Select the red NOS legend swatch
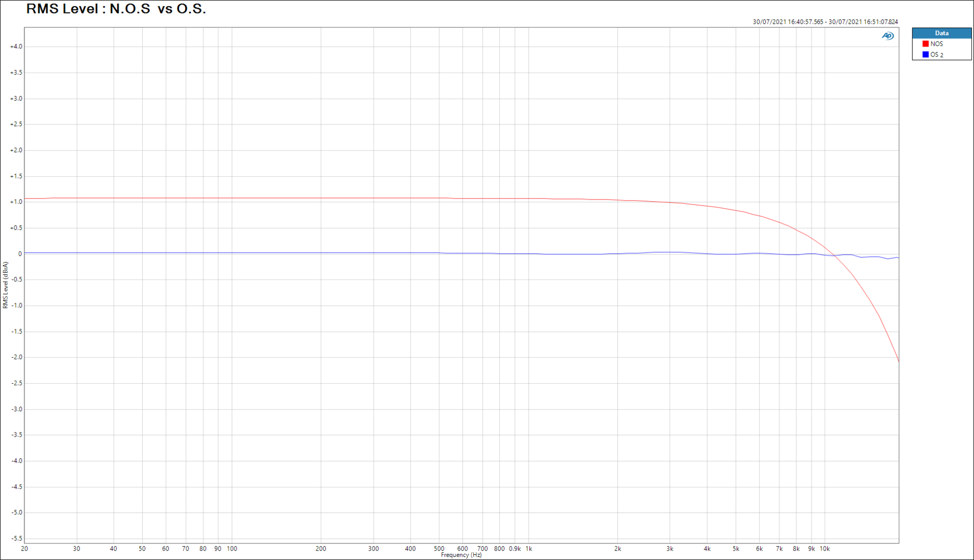 click(925, 44)
